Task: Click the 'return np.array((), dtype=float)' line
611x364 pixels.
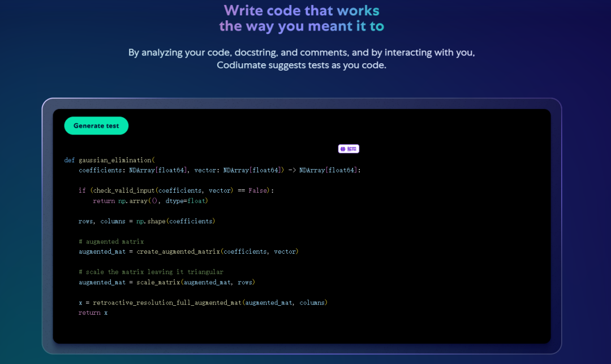Action: (150, 201)
